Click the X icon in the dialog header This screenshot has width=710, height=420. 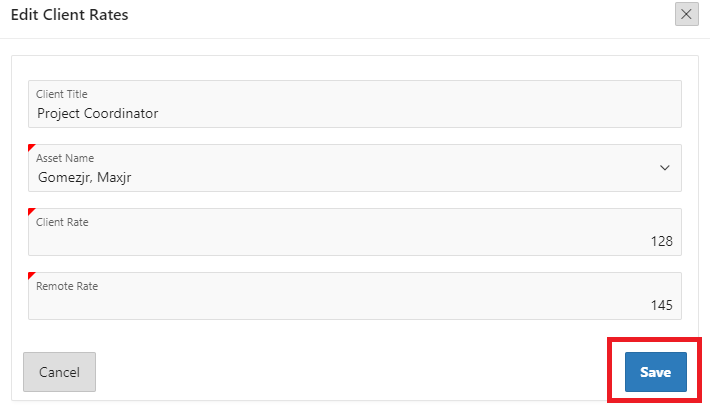click(686, 14)
